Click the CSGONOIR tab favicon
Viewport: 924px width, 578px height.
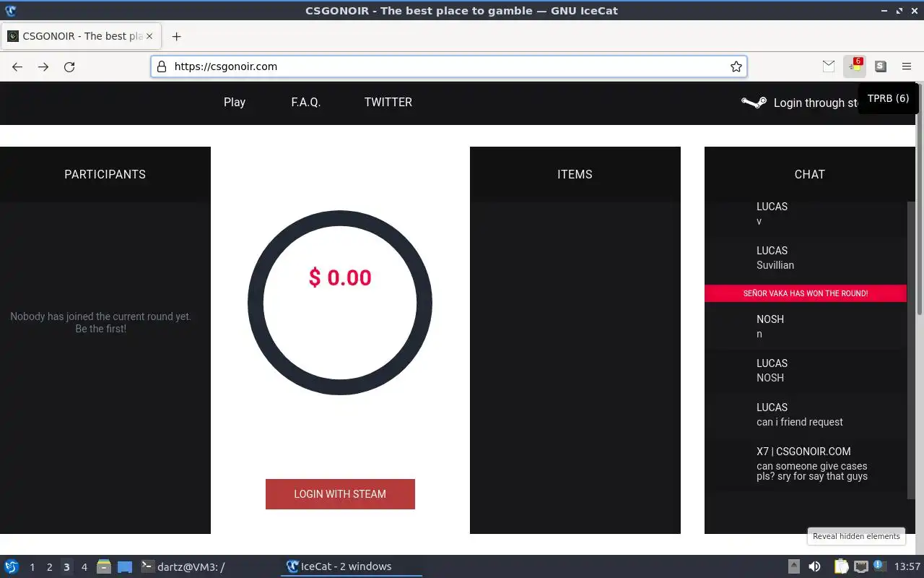click(x=13, y=36)
